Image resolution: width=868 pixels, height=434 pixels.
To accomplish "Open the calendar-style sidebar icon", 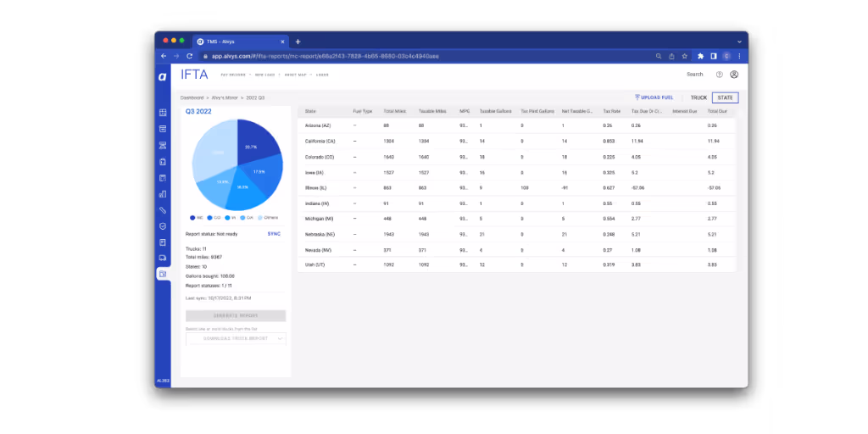I will tap(163, 178).
